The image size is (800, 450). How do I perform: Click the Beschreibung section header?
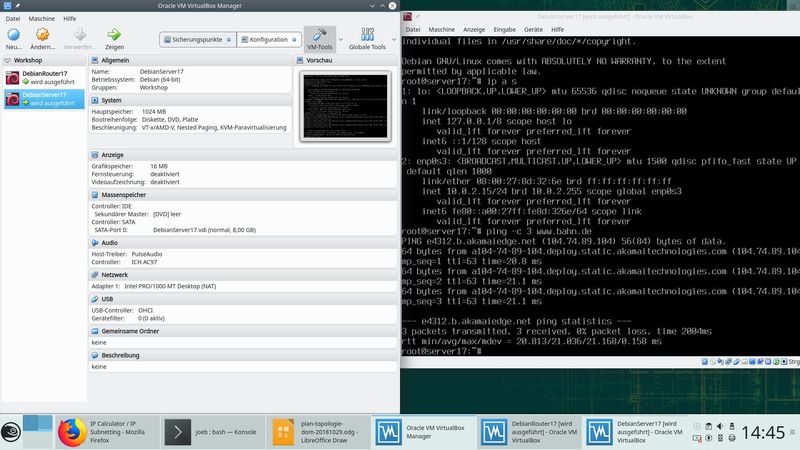coord(243,355)
